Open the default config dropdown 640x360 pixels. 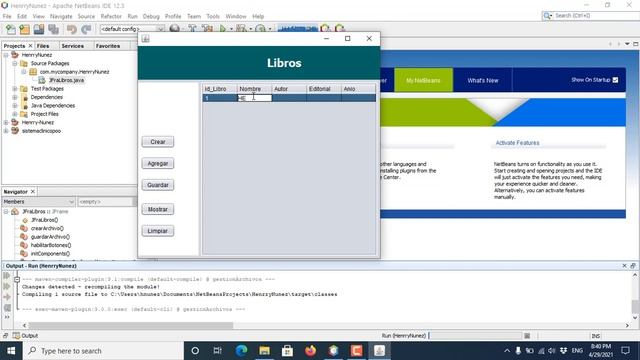pyautogui.click(x=132, y=29)
